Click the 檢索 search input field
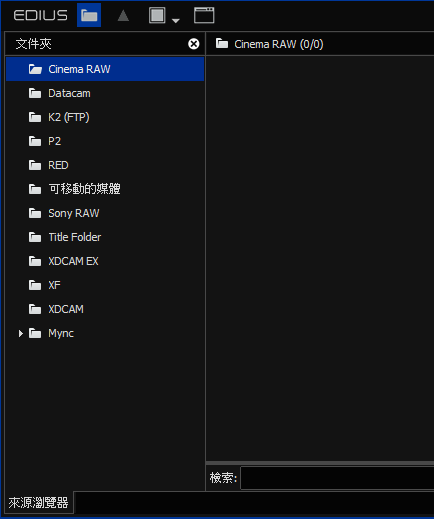Image resolution: width=434 pixels, height=519 pixels. [x=337, y=478]
